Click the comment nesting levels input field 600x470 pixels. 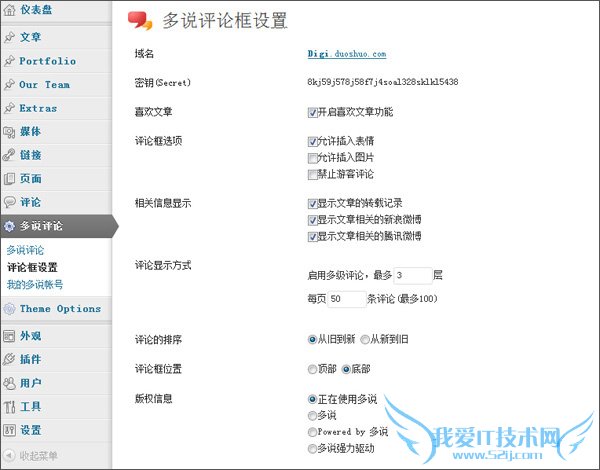click(x=413, y=276)
